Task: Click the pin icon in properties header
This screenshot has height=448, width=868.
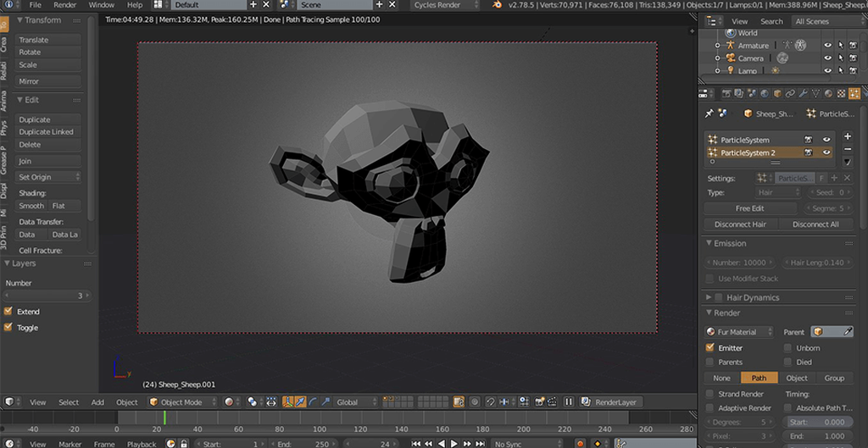Action: [709, 113]
